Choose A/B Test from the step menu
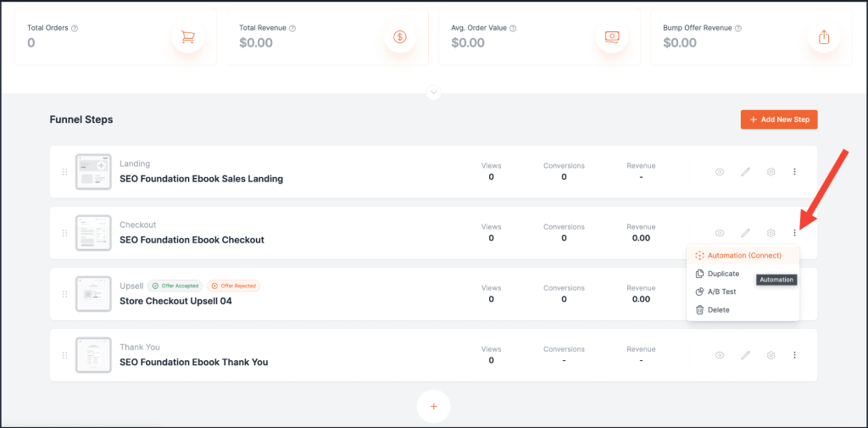 tap(721, 292)
